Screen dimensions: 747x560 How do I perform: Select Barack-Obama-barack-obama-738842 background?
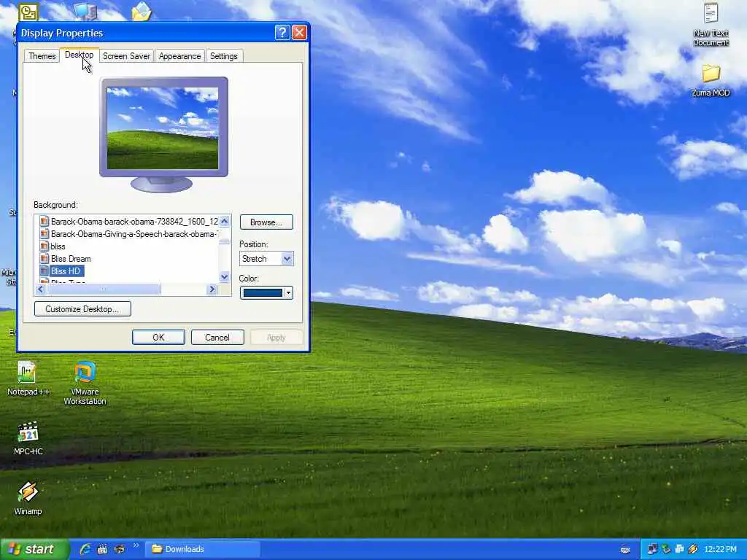[x=128, y=222]
